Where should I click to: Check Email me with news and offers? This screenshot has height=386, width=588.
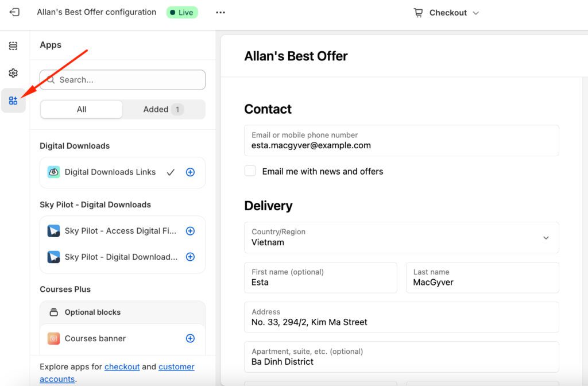click(250, 171)
